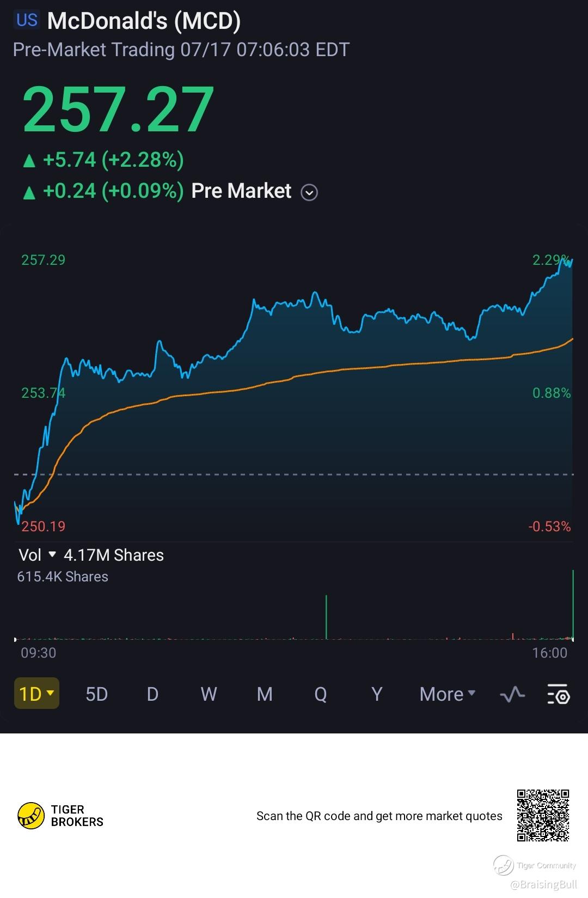Click the US market badge
Screen dimensions: 588x898
click(x=27, y=21)
